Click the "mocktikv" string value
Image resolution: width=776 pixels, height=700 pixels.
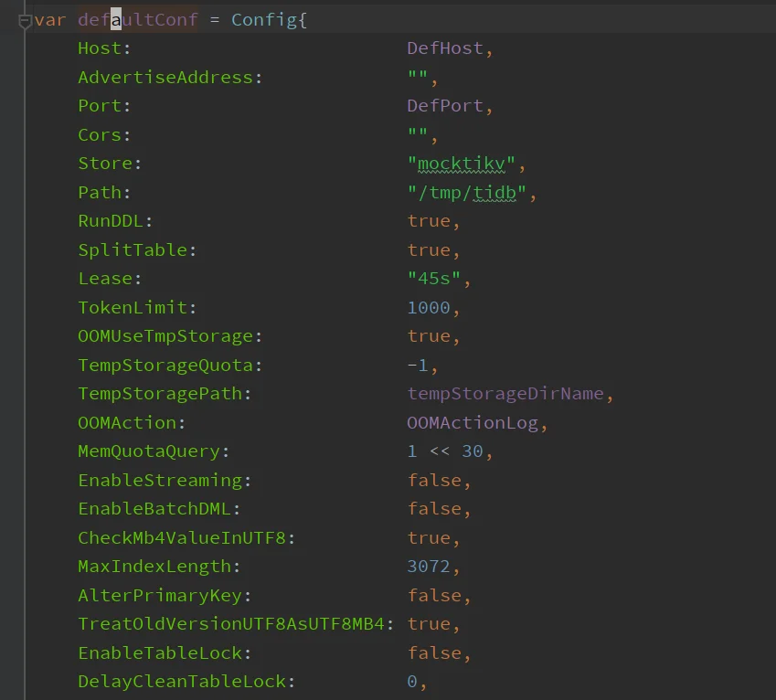[462, 164]
